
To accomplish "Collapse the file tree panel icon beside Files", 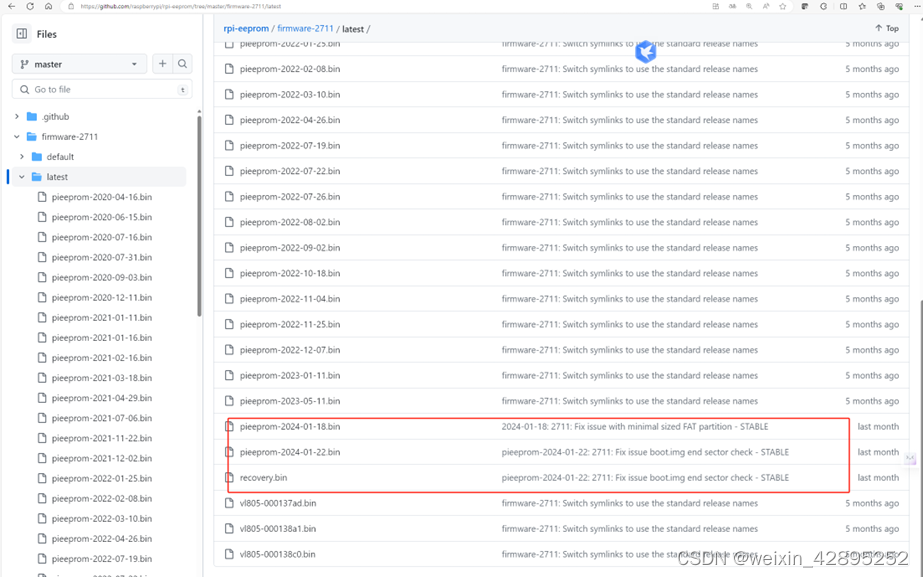I will (22, 34).
